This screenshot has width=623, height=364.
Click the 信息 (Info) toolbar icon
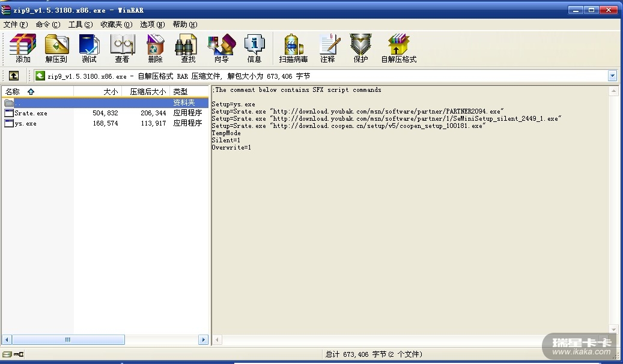click(x=254, y=48)
